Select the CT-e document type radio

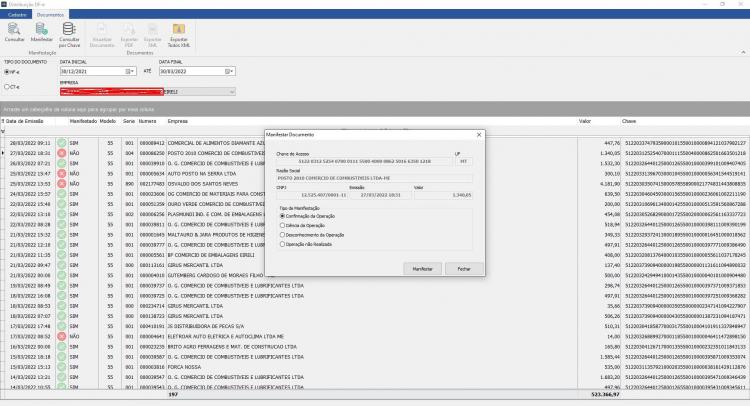[7, 87]
